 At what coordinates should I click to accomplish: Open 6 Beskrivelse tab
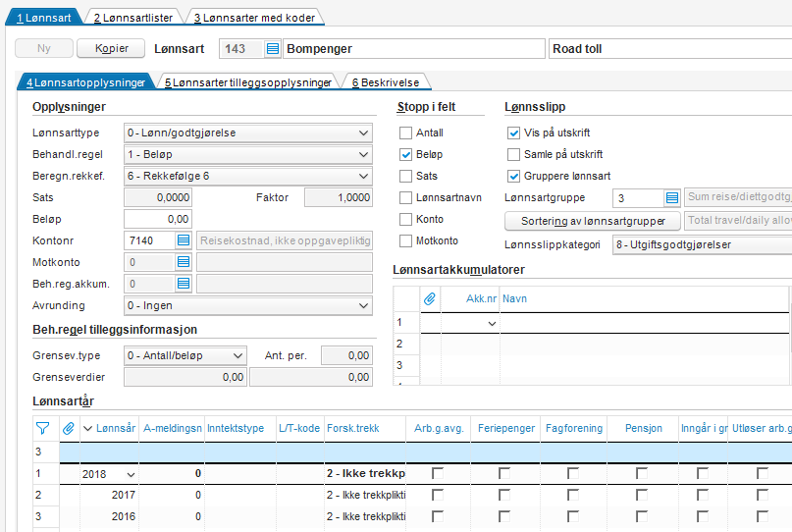coord(386,82)
